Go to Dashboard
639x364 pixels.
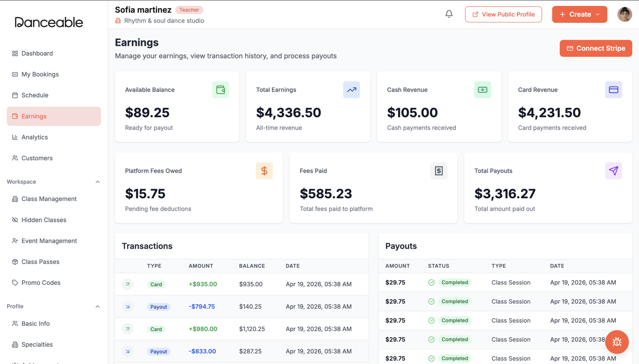pyautogui.click(x=54, y=53)
